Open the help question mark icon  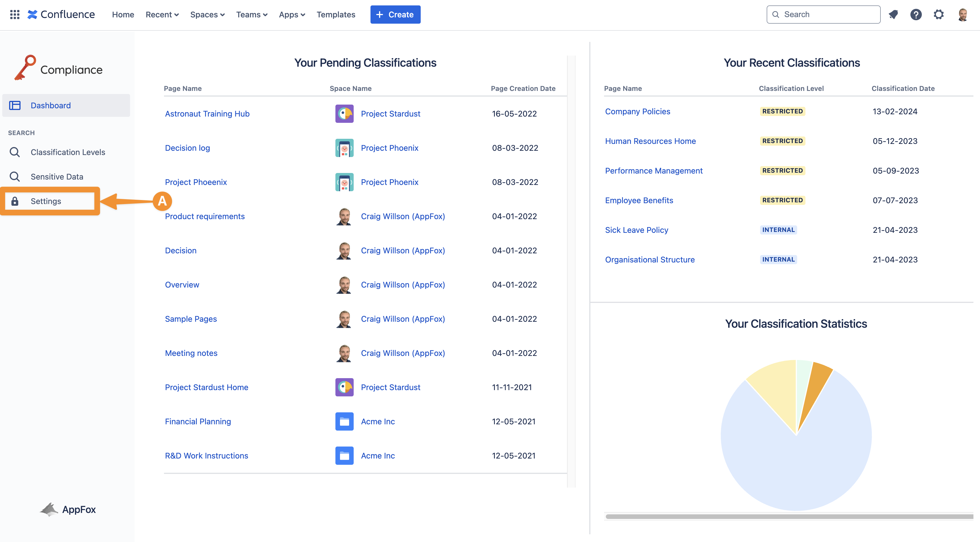[916, 15]
